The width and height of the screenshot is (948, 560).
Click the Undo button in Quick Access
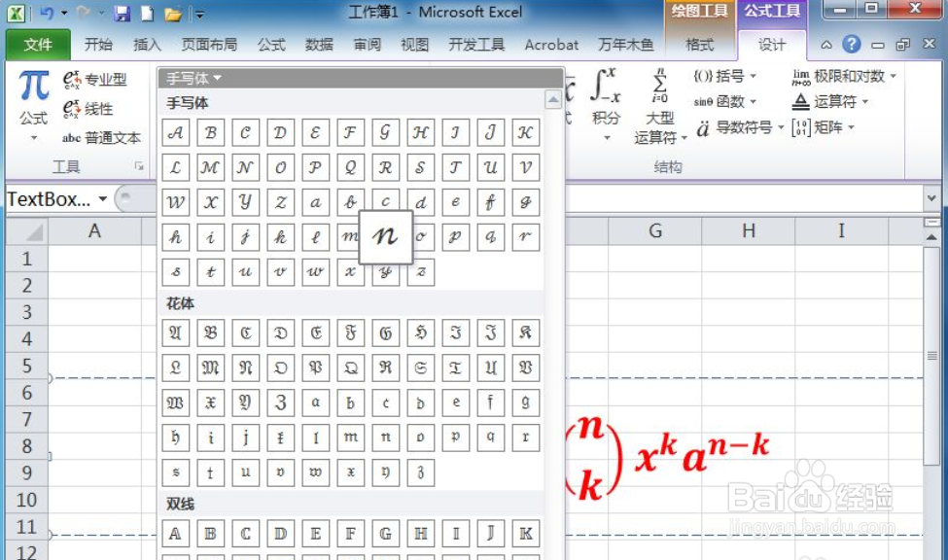48,13
